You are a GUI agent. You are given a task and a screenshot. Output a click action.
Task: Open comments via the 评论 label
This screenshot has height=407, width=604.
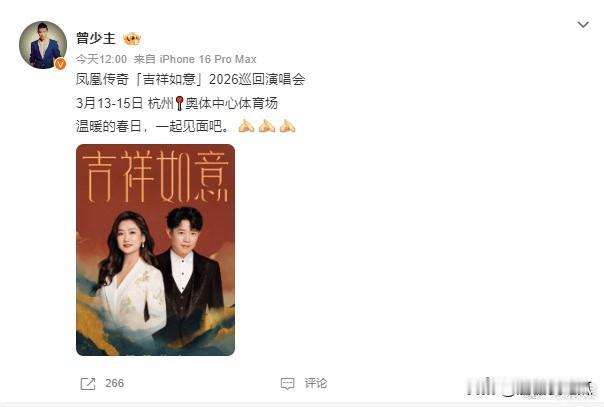click(x=315, y=383)
